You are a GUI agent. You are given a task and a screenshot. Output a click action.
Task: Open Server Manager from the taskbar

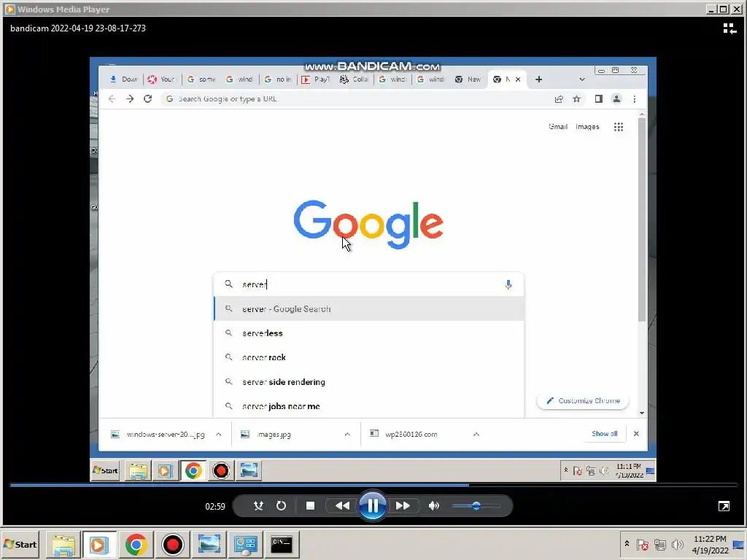pos(246,544)
